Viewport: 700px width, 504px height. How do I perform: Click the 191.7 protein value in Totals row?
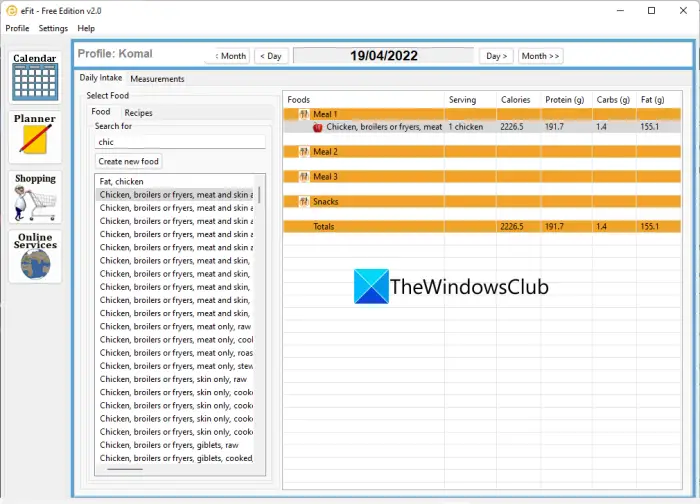tap(554, 227)
